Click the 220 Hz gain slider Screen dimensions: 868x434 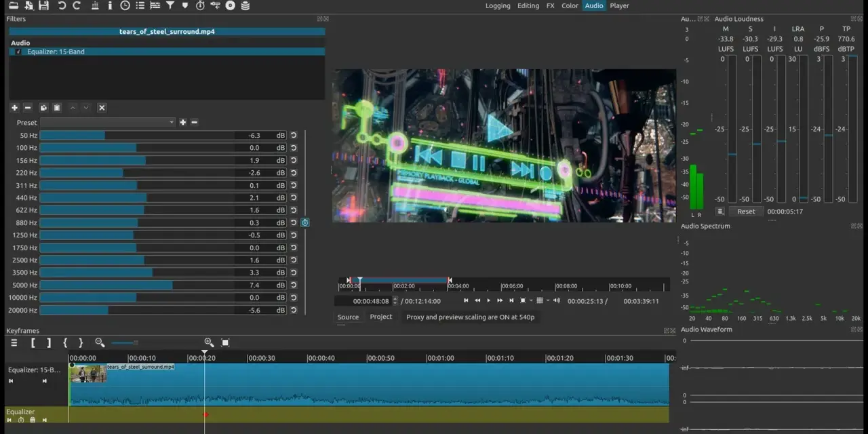(x=163, y=173)
